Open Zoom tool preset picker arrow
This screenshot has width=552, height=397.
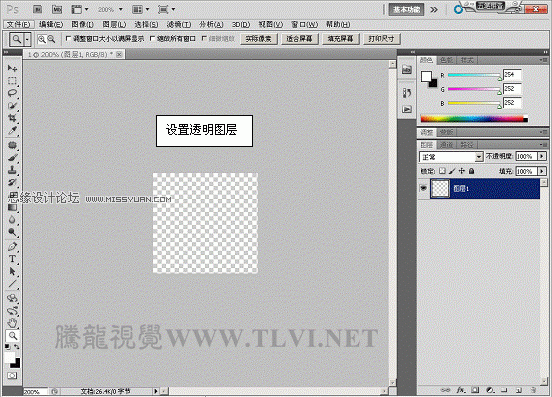pos(27,39)
